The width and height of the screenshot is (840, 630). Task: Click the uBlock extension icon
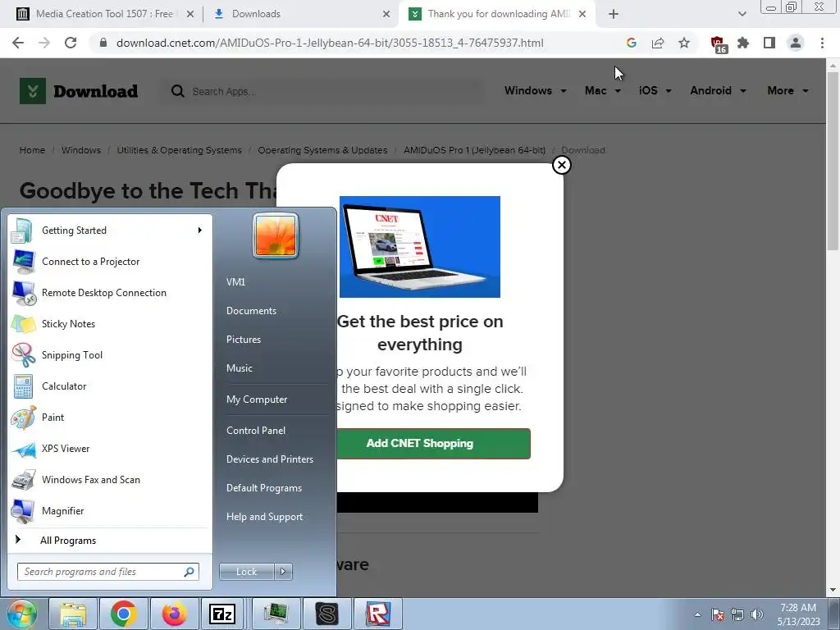pos(717,44)
